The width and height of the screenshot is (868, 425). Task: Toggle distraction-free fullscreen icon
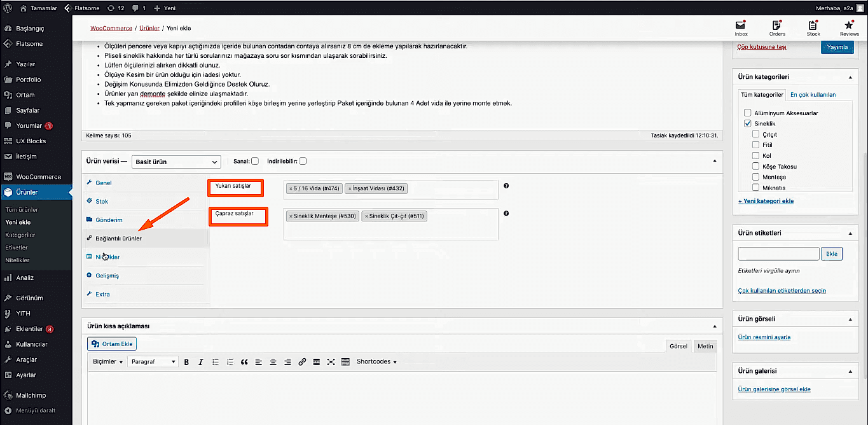coord(331,361)
